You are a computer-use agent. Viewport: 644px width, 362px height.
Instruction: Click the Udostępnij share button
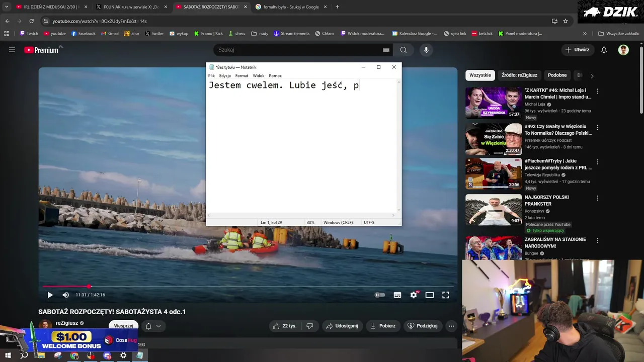coord(342,326)
